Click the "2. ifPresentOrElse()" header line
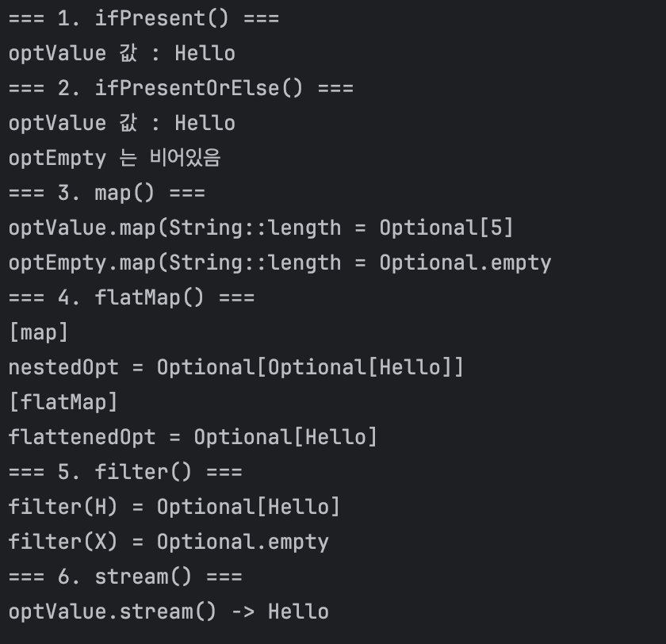The width and height of the screenshot is (666, 644). tap(181, 88)
